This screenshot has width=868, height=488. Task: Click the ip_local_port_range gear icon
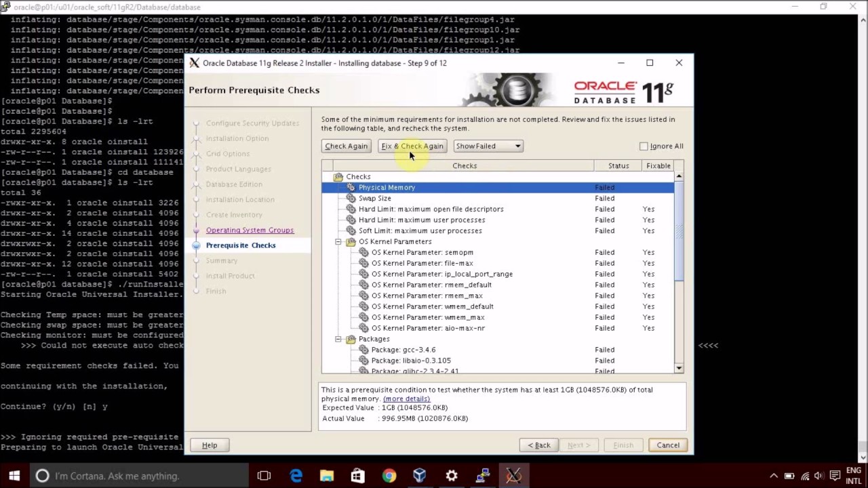click(363, 274)
